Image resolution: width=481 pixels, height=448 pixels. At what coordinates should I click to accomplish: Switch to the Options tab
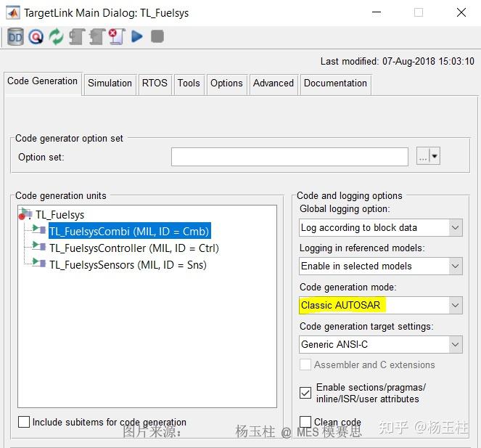[226, 84]
